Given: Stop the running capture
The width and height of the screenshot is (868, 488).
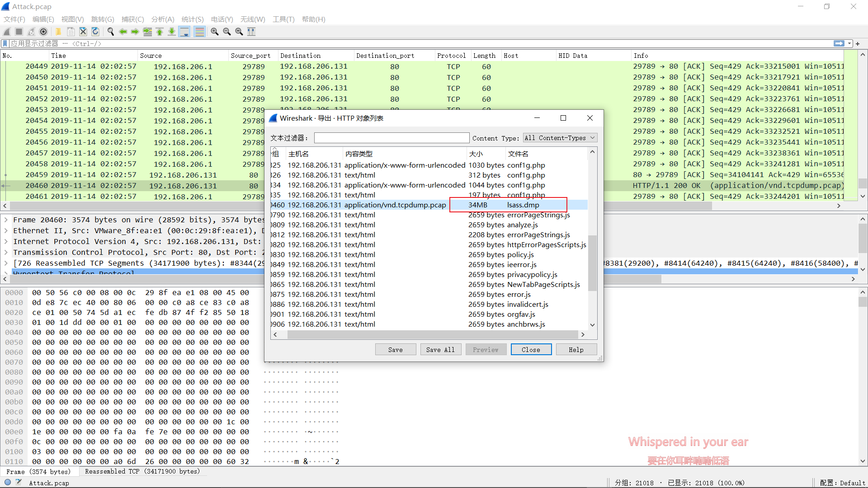Looking at the screenshot, I should pos(19,32).
